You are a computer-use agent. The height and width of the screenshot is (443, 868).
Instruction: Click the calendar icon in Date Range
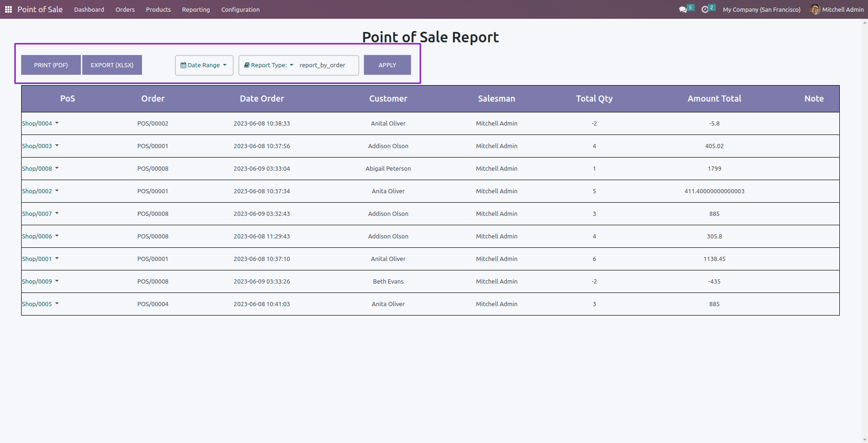pos(183,65)
